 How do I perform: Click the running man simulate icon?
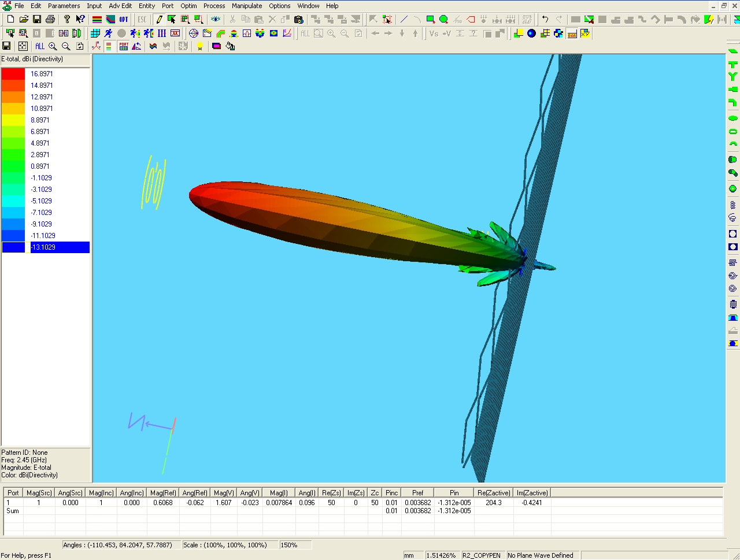[108, 34]
